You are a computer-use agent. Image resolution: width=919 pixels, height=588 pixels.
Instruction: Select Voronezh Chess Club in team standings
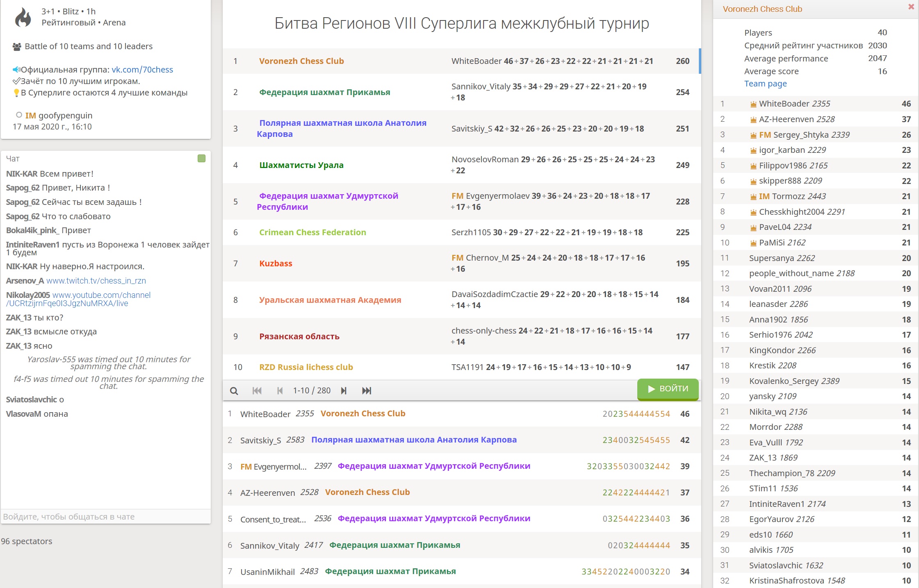tap(461, 61)
